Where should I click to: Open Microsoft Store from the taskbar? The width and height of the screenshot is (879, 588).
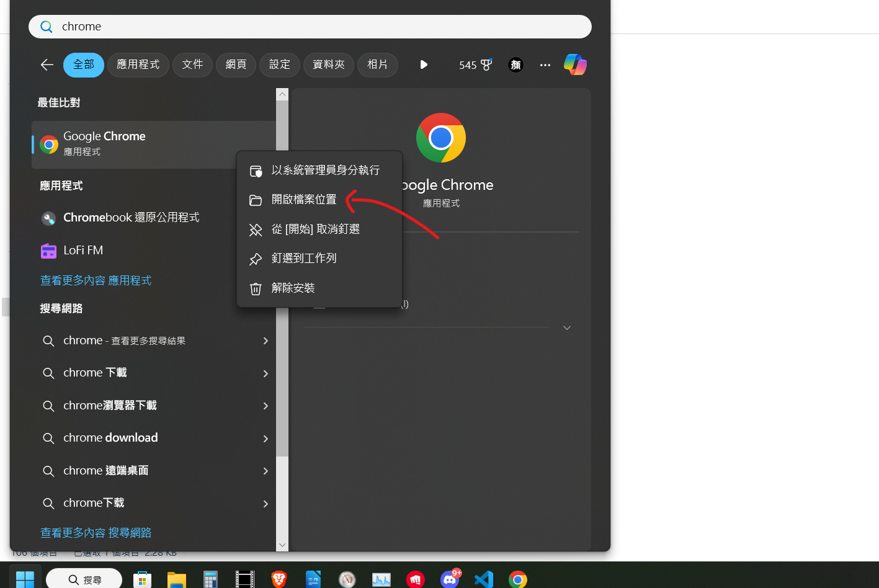click(x=143, y=579)
